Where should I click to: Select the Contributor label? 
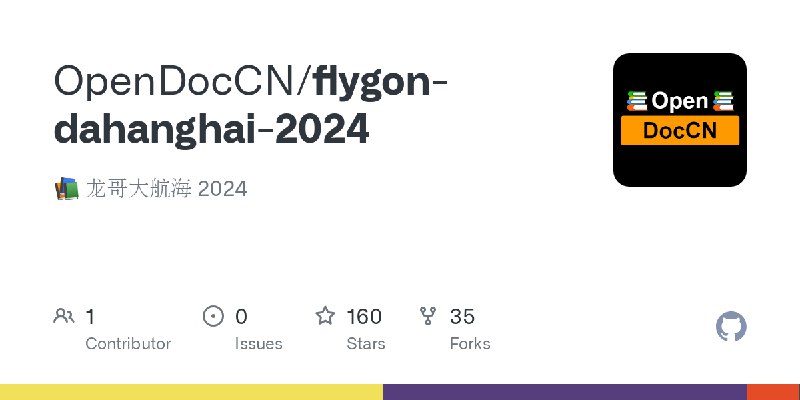pyautogui.click(x=128, y=343)
